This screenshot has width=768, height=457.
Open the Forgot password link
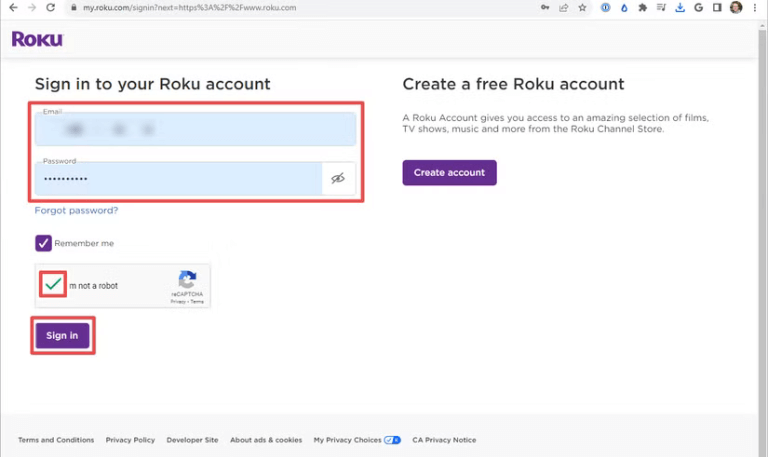[76, 210]
